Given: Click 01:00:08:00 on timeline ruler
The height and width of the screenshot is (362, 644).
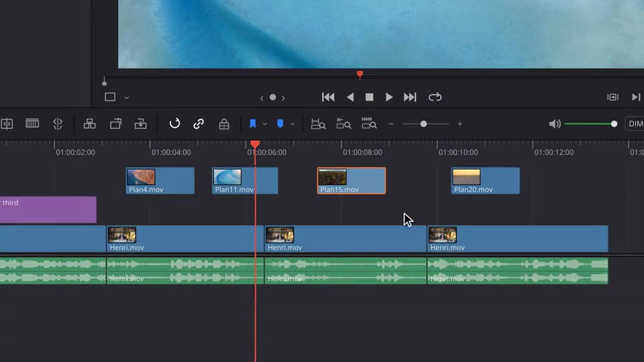Looking at the screenshot, I should pos(362,152).
